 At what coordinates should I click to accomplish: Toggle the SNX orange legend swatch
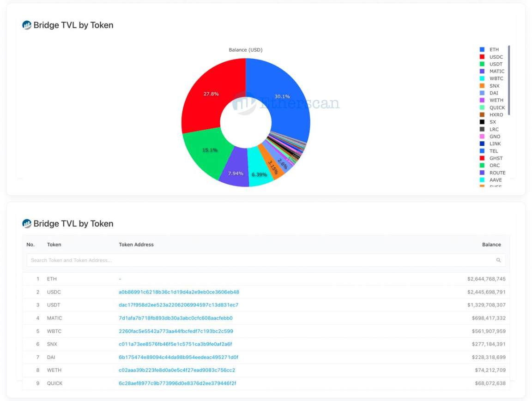pyautogui.click(x=482, y=86)
